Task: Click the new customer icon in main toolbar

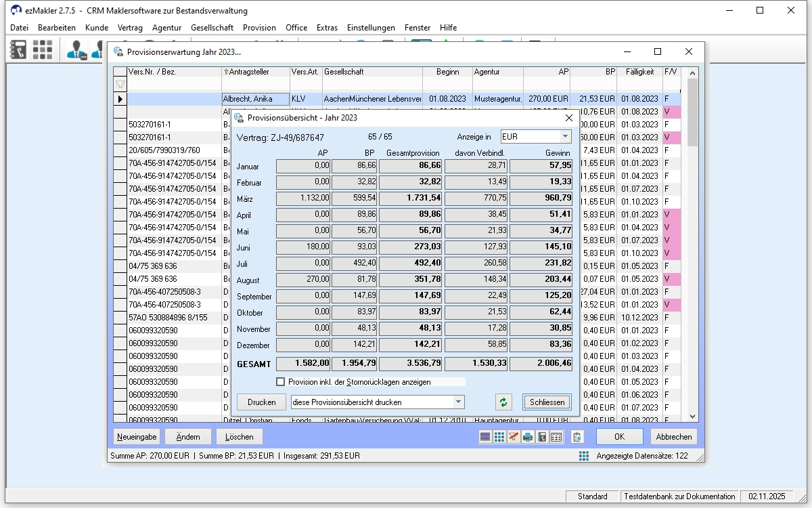Action: tap(76, 49)
